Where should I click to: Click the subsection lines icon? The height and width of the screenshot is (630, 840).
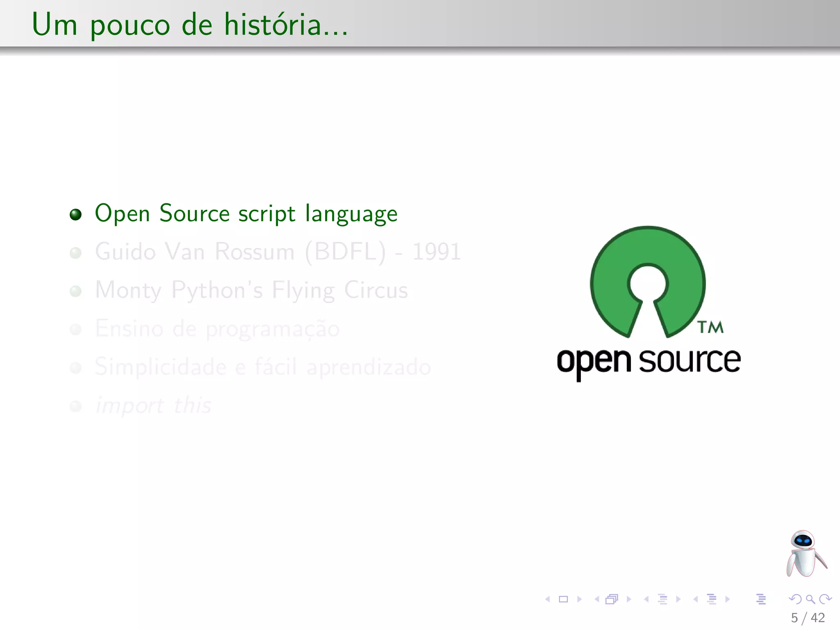click(662, 599)
